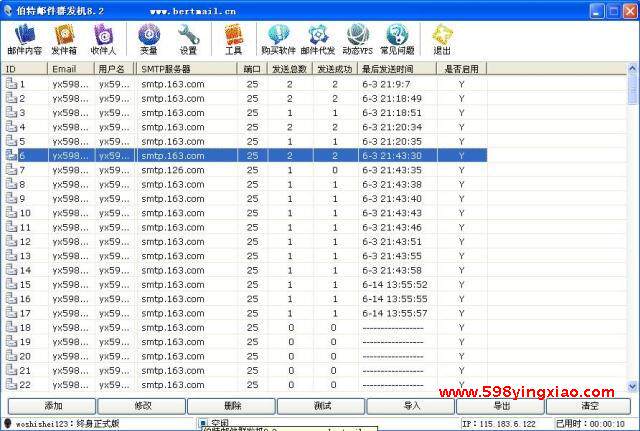Screen dimensions: 640x431
Task: Click the mailbox icon of row 20
Action: [11, 356]
